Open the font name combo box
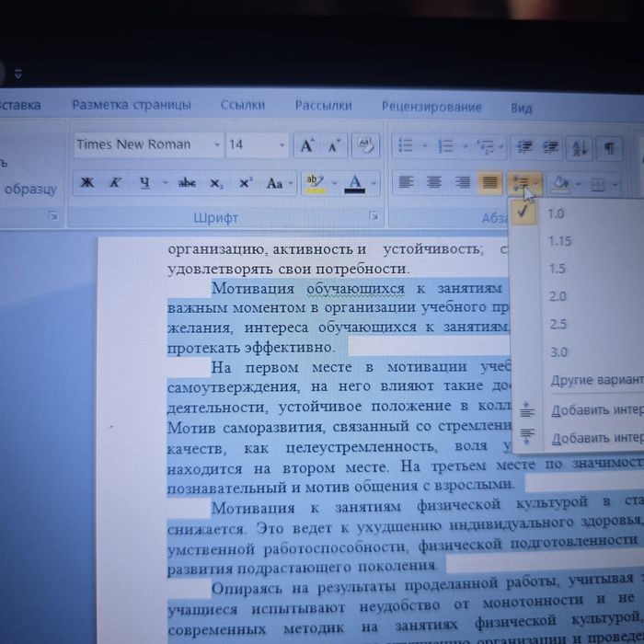This screenshot has width=644, height=644. coord(149,144)
